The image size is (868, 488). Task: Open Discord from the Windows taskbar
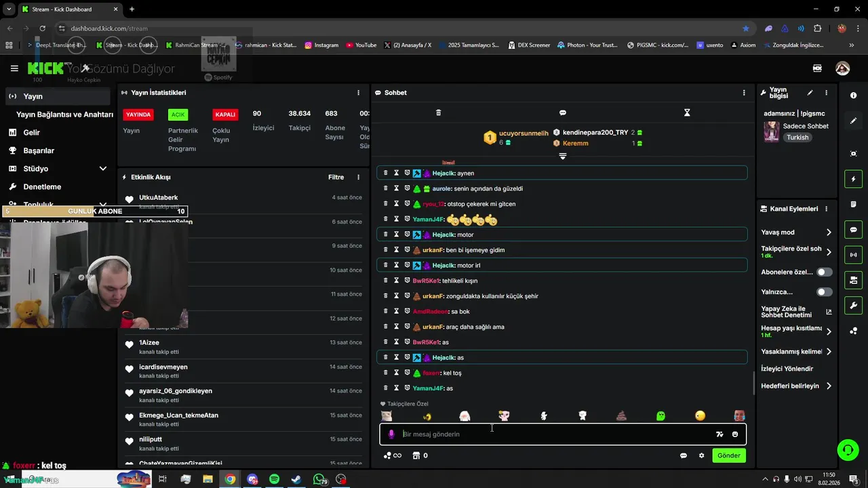[x=252, y=479]
